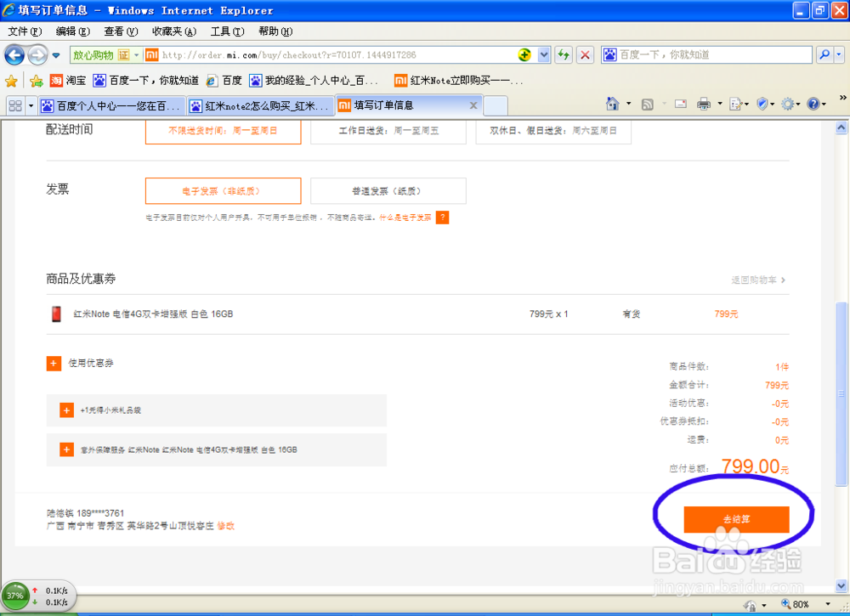The image size is (850, 616).
Task: Click the vertical scrollbar thumb
Action: click(841, 393)
